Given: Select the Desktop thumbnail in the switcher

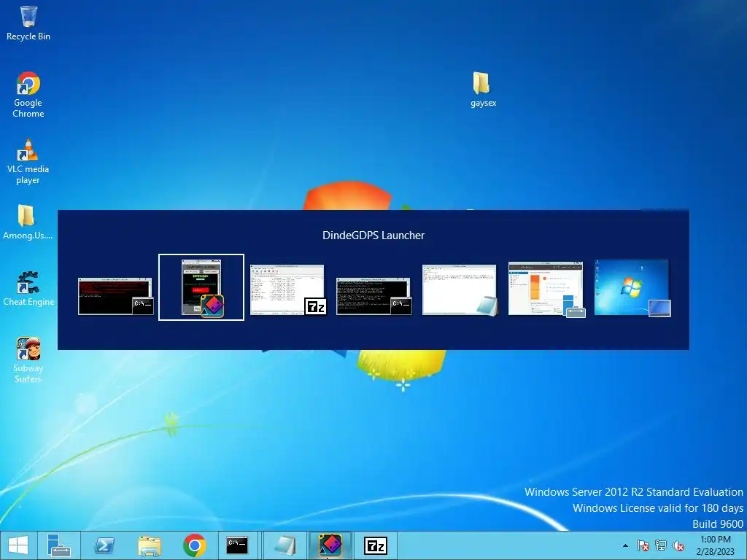Looking at the screenshot, I should click(632, 287).
